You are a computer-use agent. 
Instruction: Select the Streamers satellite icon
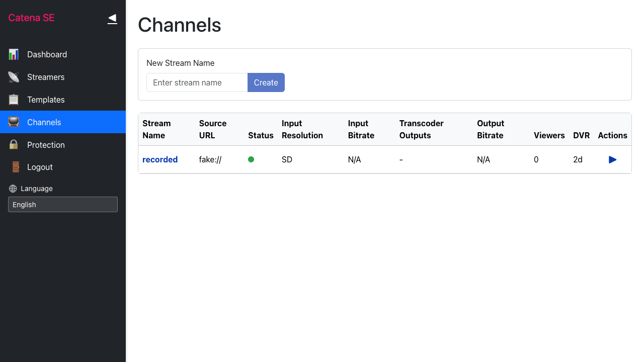pyautogui.click(x=13, y=77)
